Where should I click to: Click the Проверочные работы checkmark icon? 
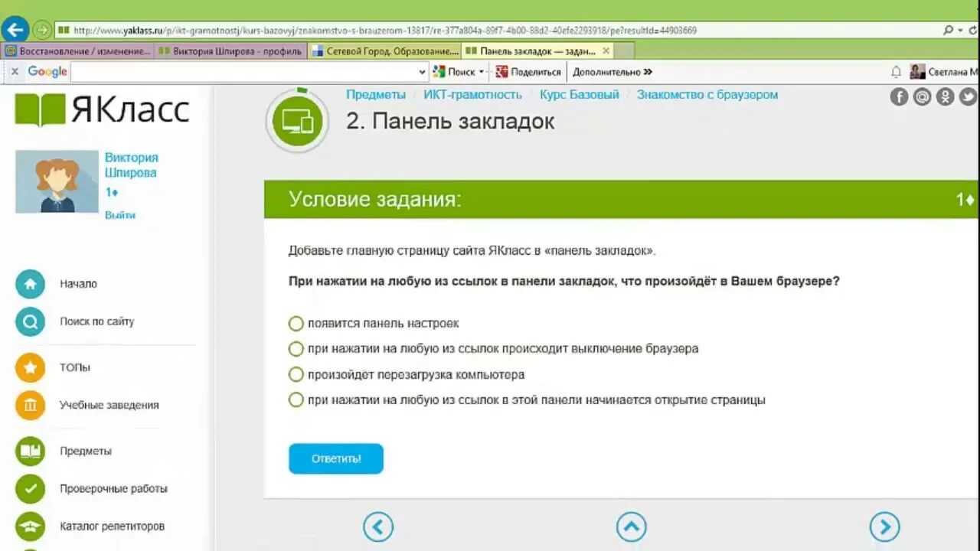(x=30, y=488)
